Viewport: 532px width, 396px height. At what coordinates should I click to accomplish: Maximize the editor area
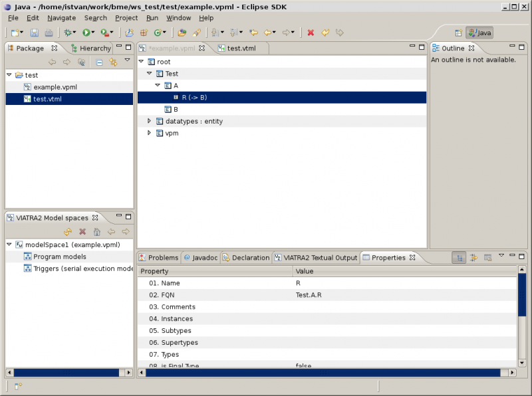pos(422,47)
